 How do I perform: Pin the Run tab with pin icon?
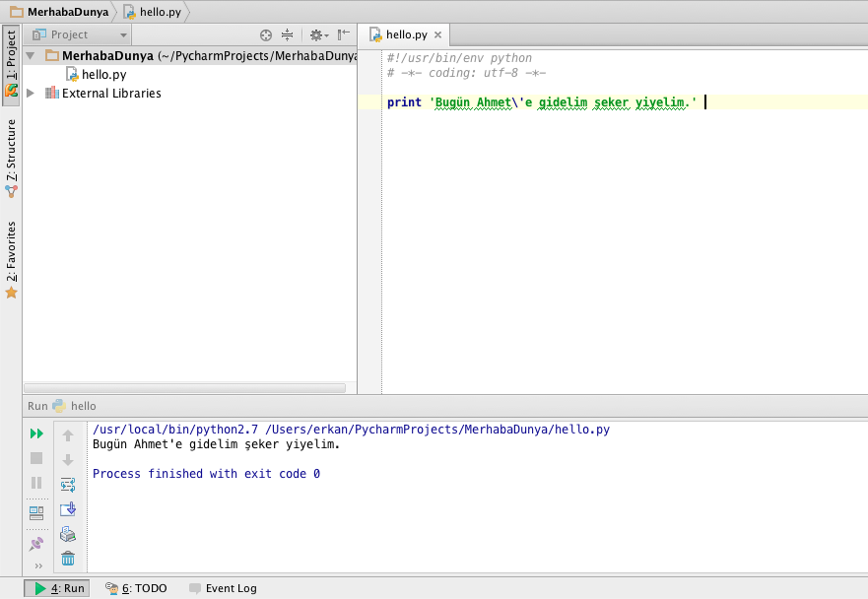[x=36, y=544]
